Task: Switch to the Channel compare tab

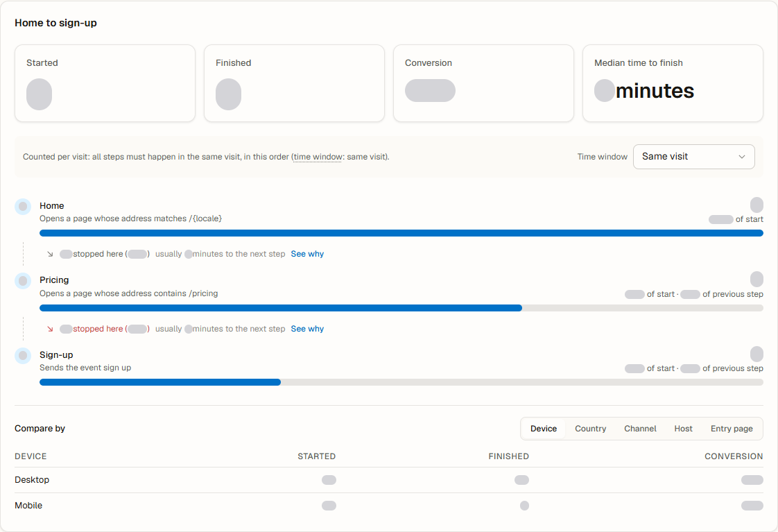Action: point(640,429)
